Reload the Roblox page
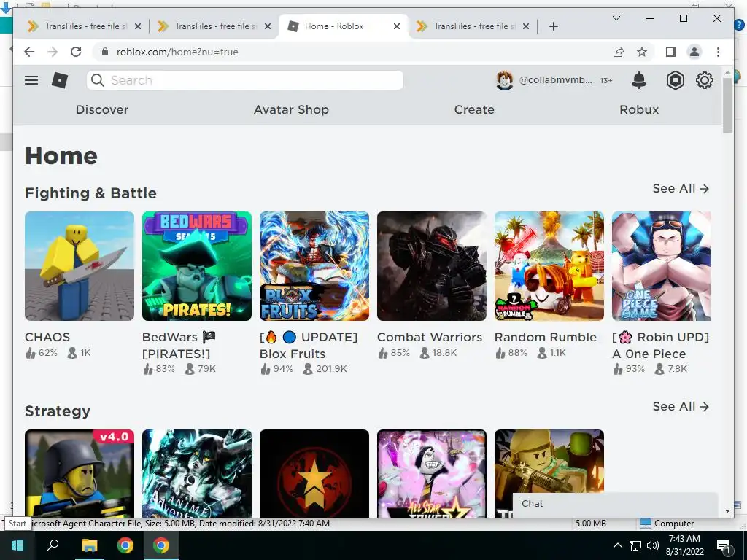This screenshot has height=560, width=747. (x=76, y=52)
